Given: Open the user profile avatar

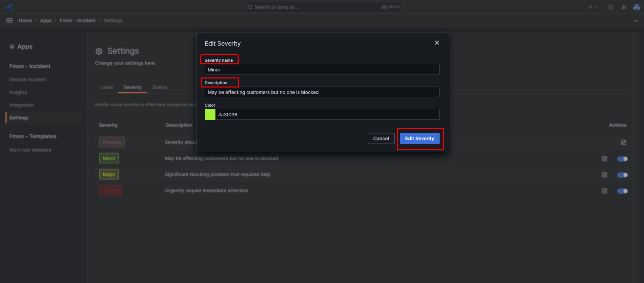Looking at the screenshot, I should (636, 7).
